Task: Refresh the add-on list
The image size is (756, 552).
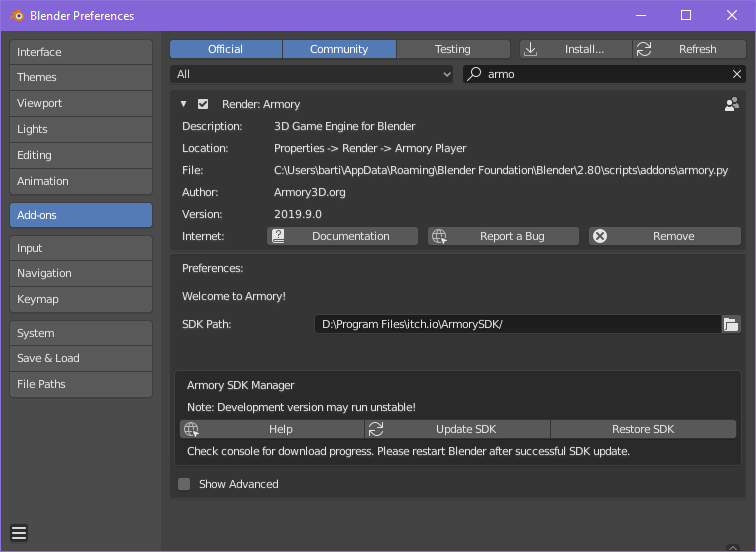Action: pyautogui.click(x=689, y=49)
